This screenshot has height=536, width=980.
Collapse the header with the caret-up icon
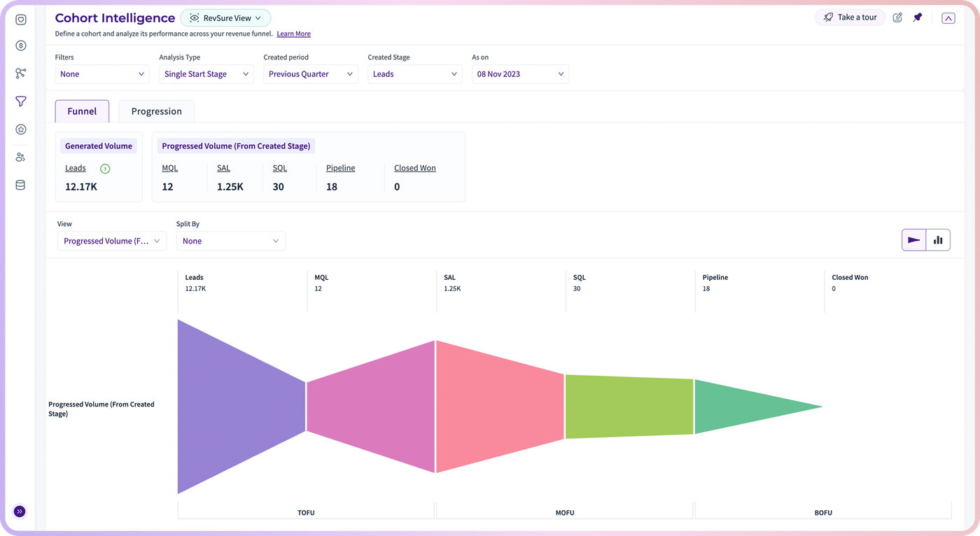coord(948,18)
